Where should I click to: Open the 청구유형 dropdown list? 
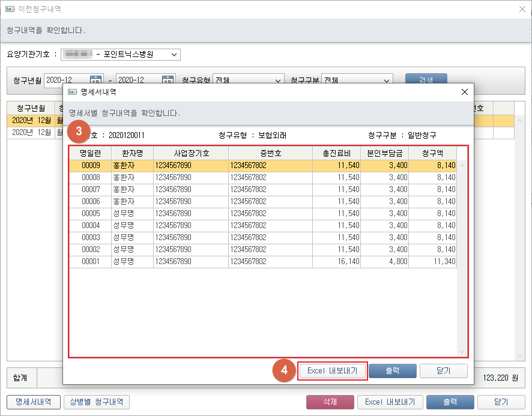point(278,80)
